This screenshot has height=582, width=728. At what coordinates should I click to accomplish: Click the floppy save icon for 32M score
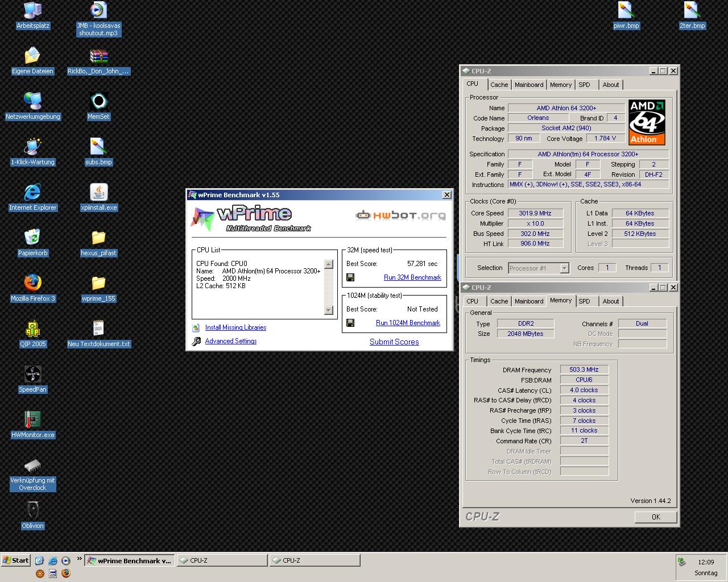350,277
